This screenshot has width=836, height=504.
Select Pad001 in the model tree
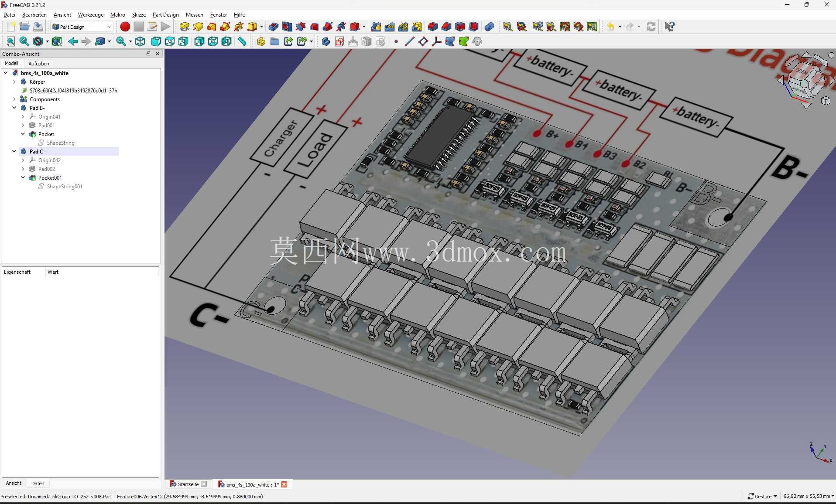46,125
